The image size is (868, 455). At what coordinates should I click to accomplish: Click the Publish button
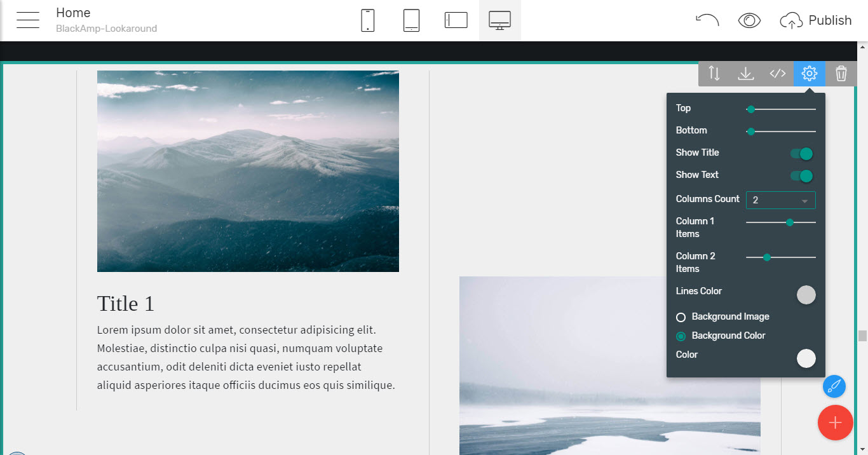pos(816,20)
